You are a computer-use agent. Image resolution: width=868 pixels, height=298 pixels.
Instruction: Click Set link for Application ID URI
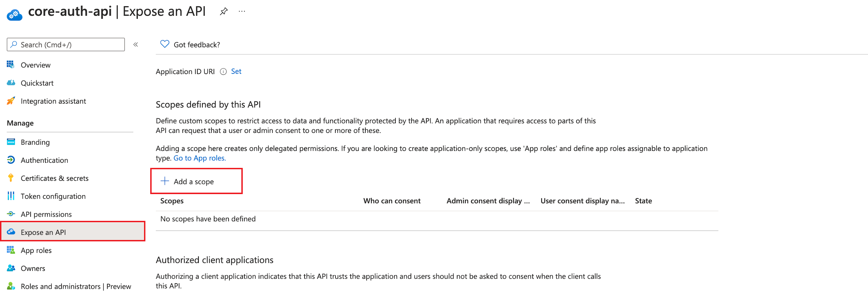(x=236, y=71)
